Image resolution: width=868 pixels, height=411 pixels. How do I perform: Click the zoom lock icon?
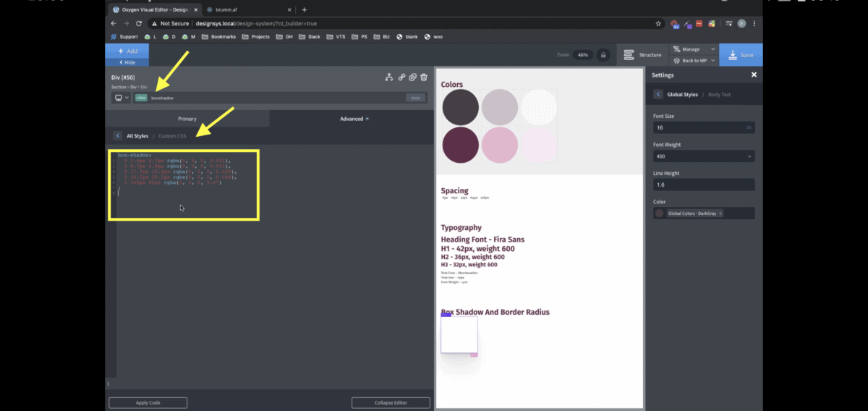click(603, 55)
